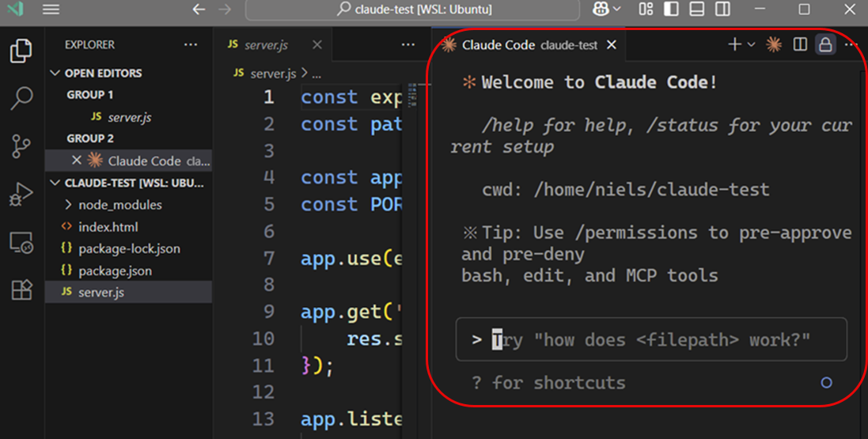Viewport: 868px width, 439px height.
Task: Toggle the editor group lock icon
Action: pos(825,44)
